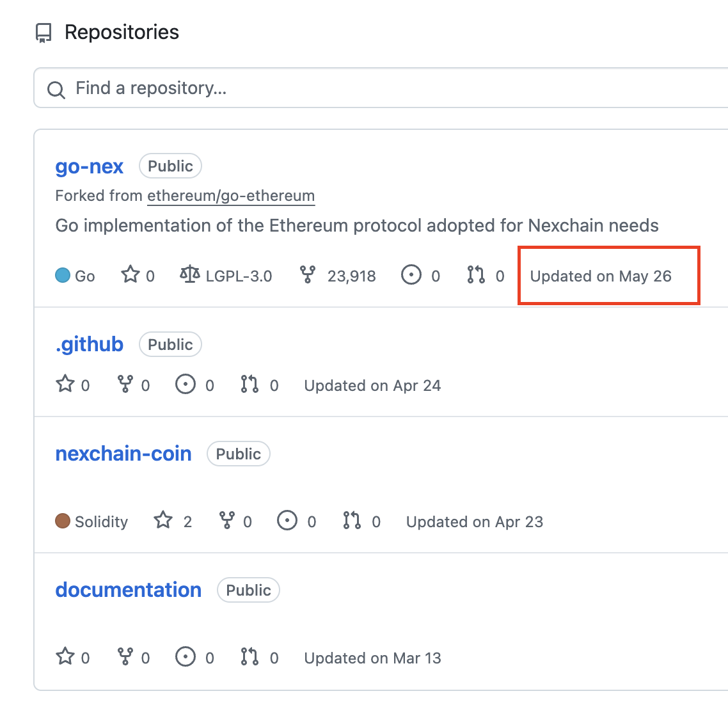728x714 pixels.
Task: Click the LGPL-3.0 license scale icon
Action: (190, 274)
